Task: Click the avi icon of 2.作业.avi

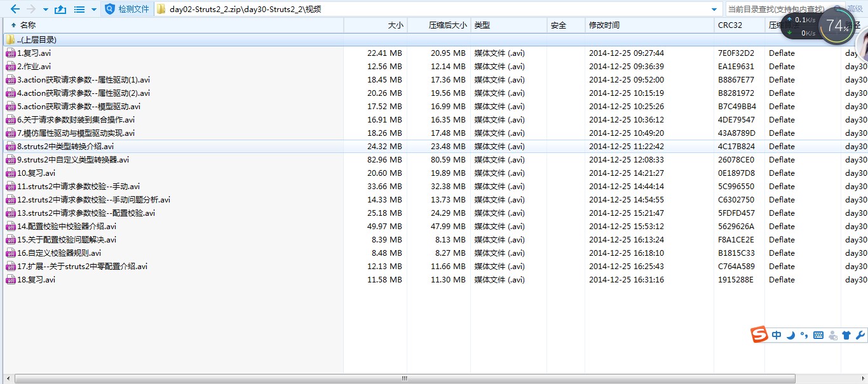Action: click(x=11, y=66)
